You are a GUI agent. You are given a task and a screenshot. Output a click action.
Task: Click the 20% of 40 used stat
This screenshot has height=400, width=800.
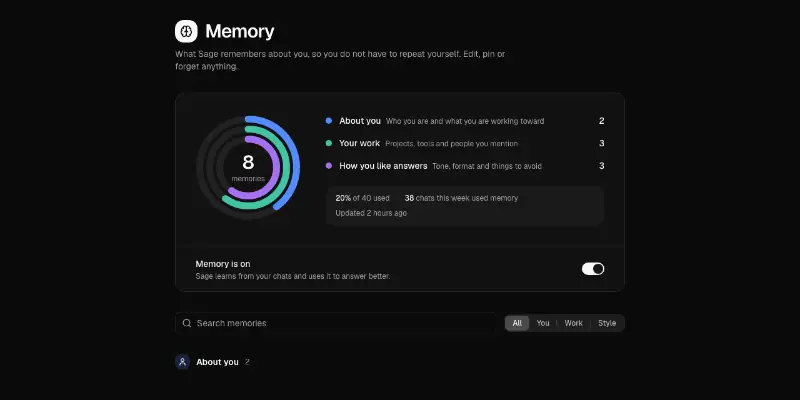click(362, 198)
